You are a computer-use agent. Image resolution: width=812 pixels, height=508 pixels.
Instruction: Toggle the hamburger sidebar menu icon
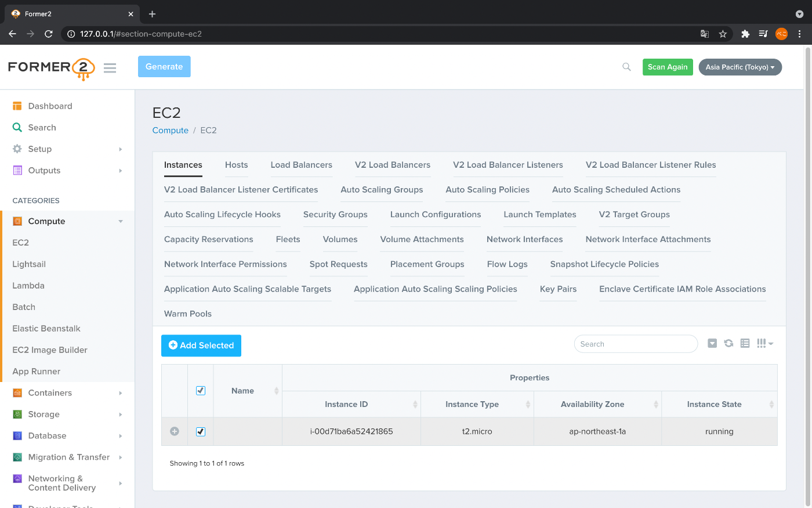point(110,68)
